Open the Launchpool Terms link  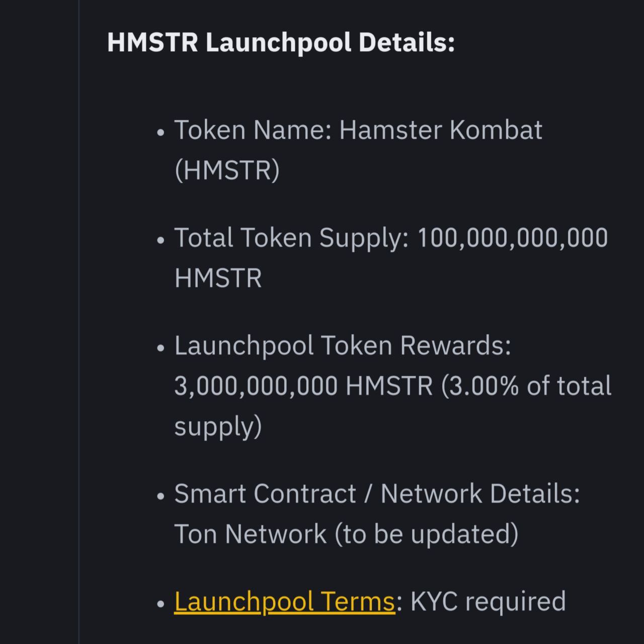[284, 601]
